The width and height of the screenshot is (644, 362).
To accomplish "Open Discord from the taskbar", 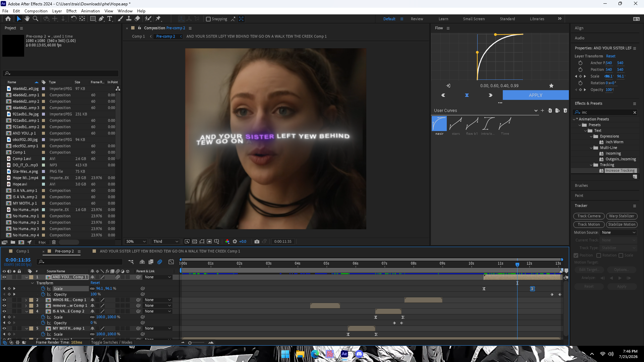I will (x=359, y=354).
